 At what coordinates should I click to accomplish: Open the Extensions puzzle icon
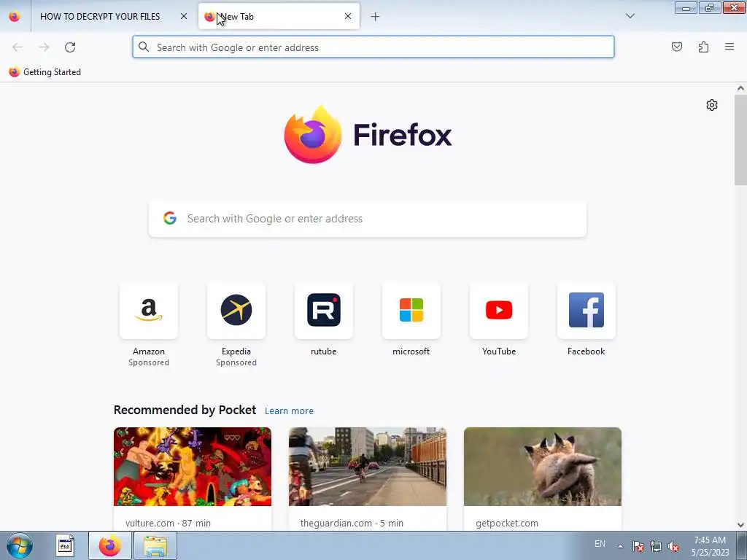coord(703,47)
